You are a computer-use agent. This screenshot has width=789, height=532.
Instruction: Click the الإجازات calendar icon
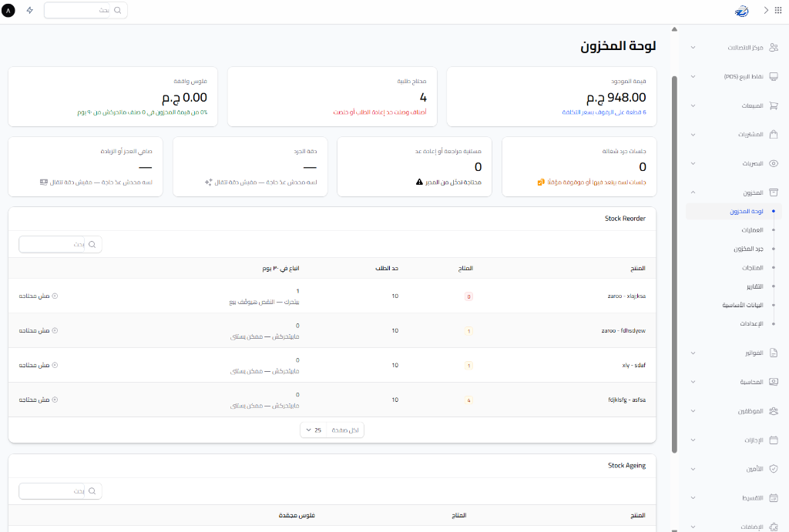click(x=774, y=440)
